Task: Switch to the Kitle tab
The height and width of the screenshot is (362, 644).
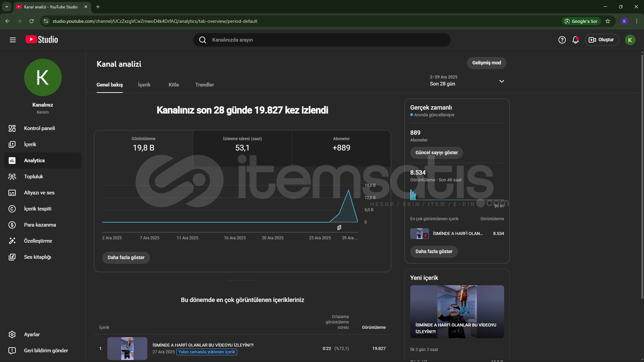Action: click(x=173, y=85)
